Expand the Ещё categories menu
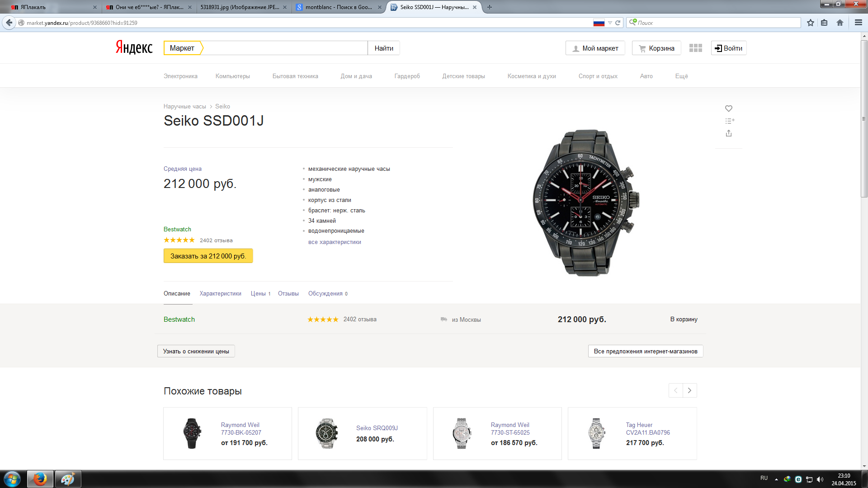Image resolution: width=868 pixels, height=488 pixels. click(x=681, y=76)
